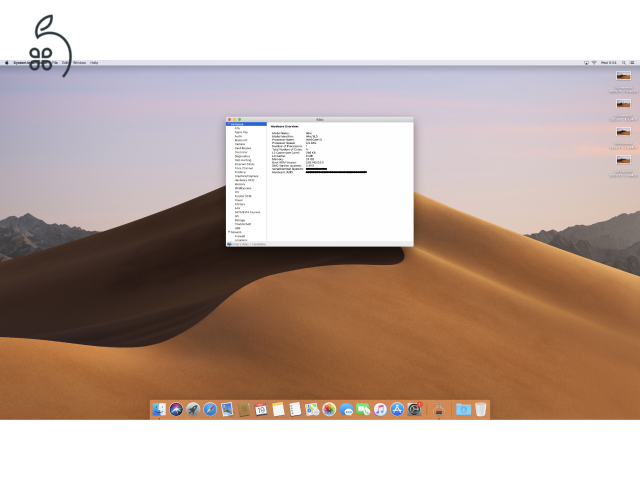Click the Hardware Overview heading
The height and width of the screenshot is (480, 640).
point(285,127)
